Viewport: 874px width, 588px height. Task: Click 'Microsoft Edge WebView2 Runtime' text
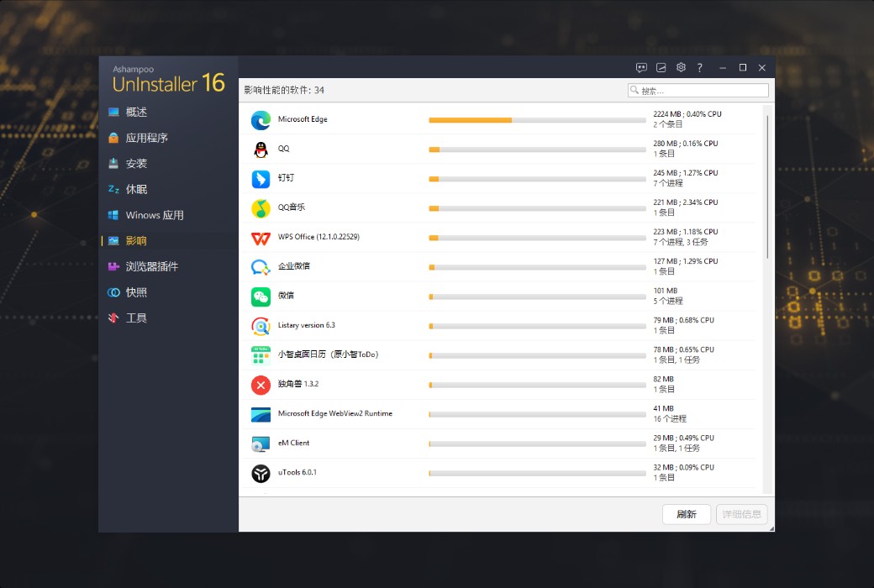coord(334,413)
